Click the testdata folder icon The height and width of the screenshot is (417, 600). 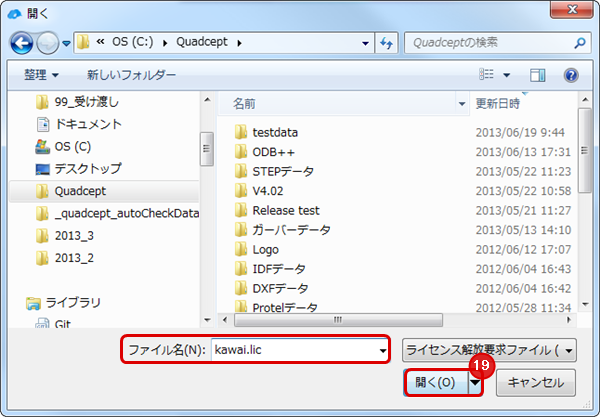pyautogui.click(x=241, y=132)
